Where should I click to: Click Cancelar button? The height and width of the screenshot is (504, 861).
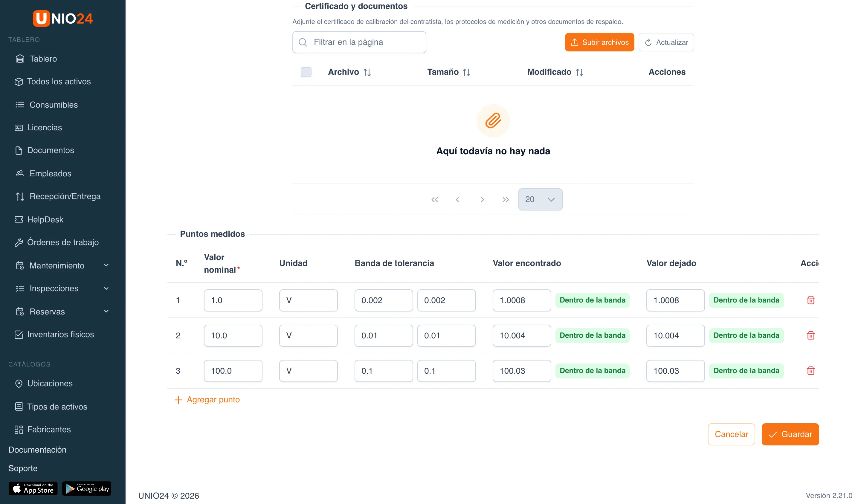tap(731, 434)
